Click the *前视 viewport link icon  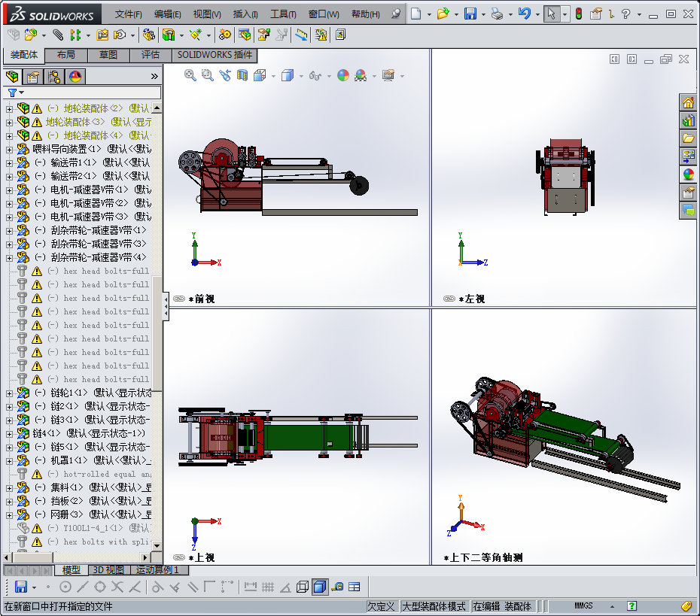[x=179, y=299]
